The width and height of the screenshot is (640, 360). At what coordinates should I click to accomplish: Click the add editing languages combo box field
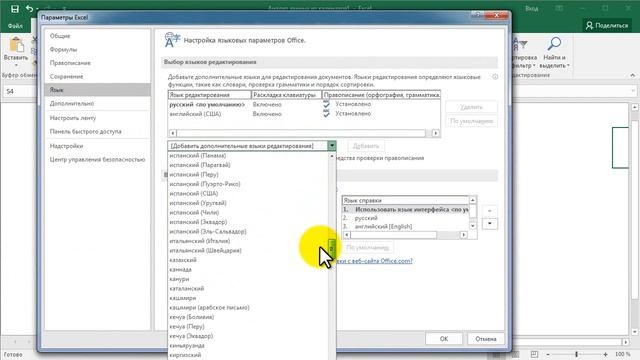pos(248,146)
